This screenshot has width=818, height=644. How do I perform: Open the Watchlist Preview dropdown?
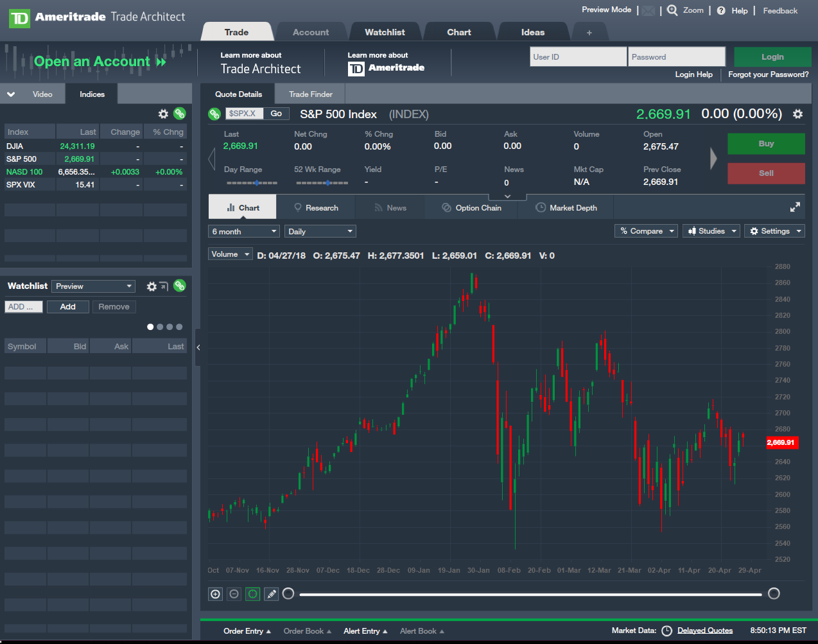(x=93, y=286)
